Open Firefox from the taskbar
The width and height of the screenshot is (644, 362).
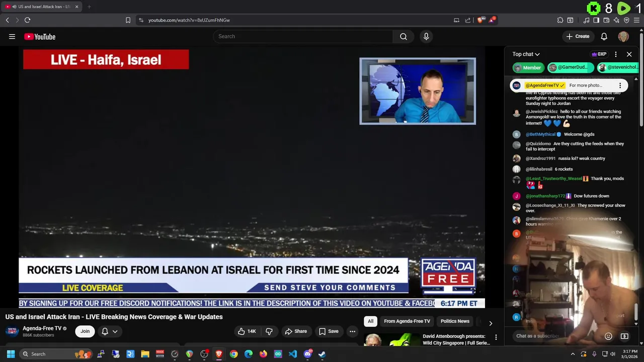pyautogui.click(x=263, y=354)
